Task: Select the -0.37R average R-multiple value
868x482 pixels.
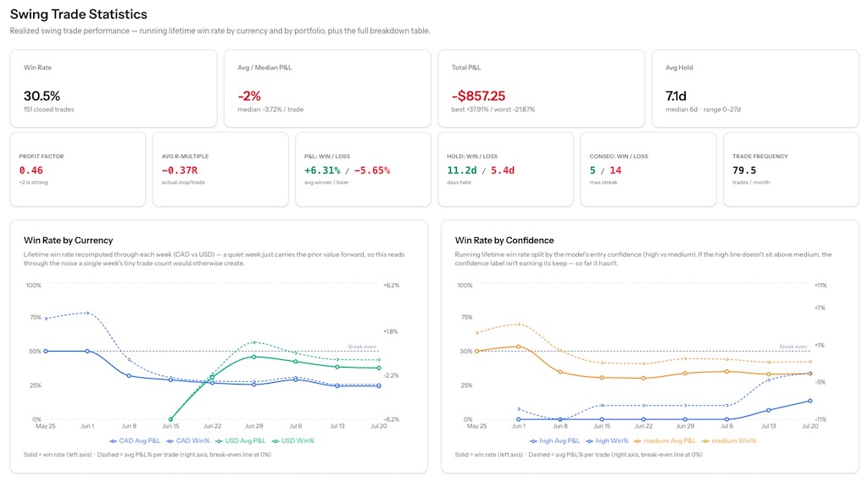Action: tap(180, 170)
